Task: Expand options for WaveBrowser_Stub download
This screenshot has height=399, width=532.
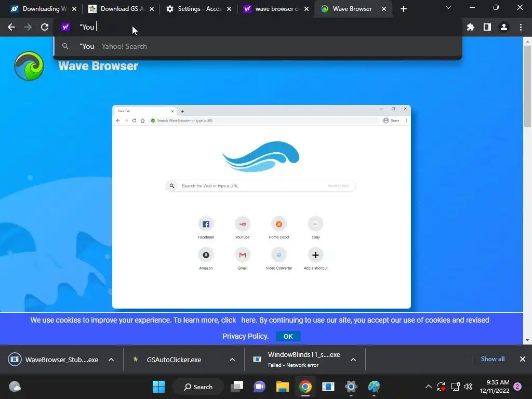Action: [x=111, y=360]
